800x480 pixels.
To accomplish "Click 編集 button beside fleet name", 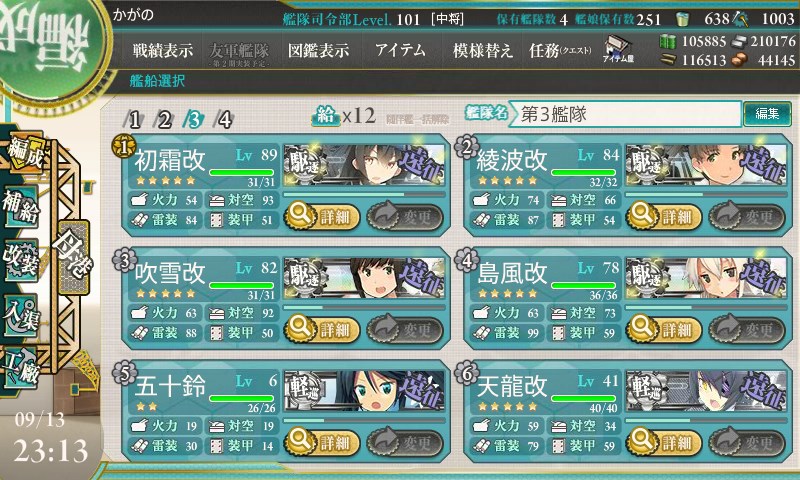I will (767, 114).
